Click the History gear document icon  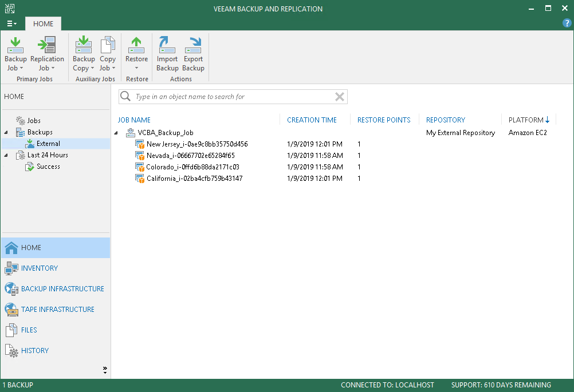11,351
